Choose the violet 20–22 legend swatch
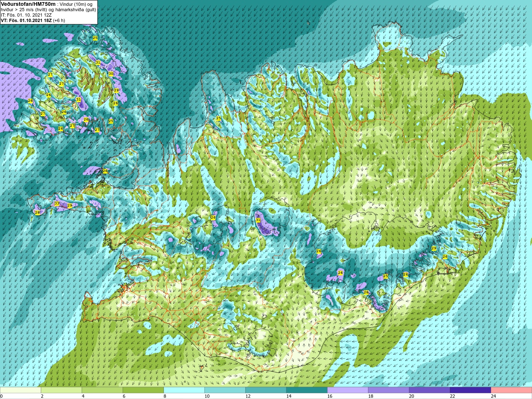Screen dimensions: 532x399 pyautogui.click(x=430, y=390)
